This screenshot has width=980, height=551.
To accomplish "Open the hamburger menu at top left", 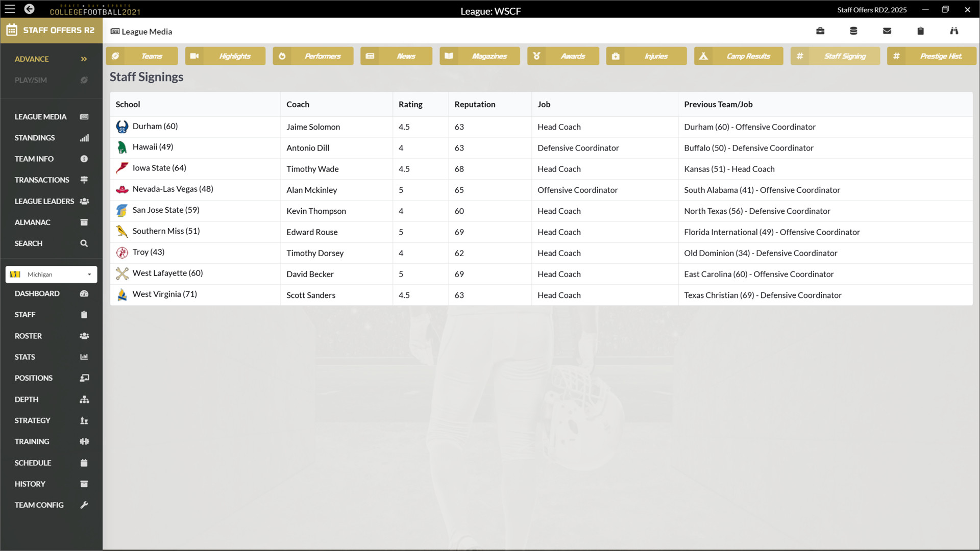I will point(9,9).
